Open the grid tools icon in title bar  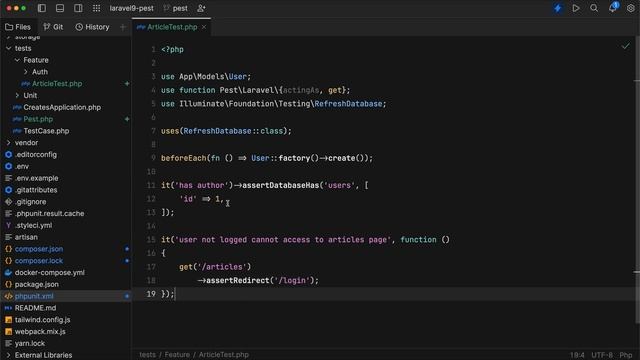click(x=96, y=8)
